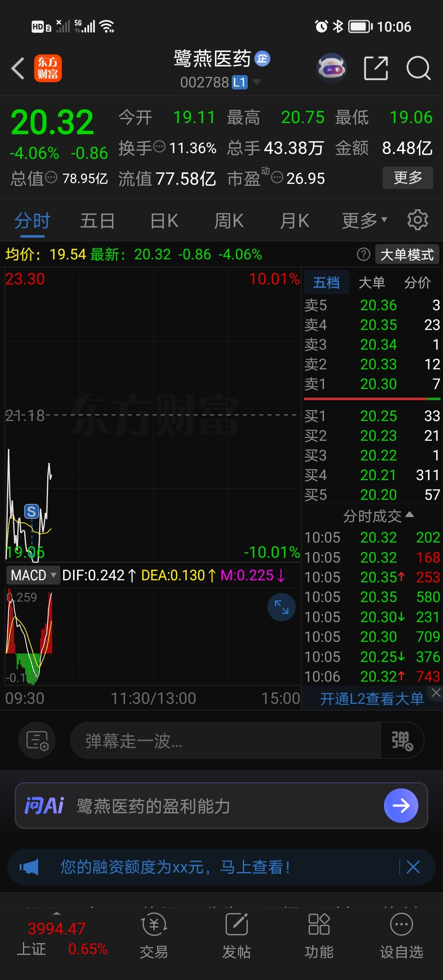Open the search magnifier icon

[x=418, y=68]
